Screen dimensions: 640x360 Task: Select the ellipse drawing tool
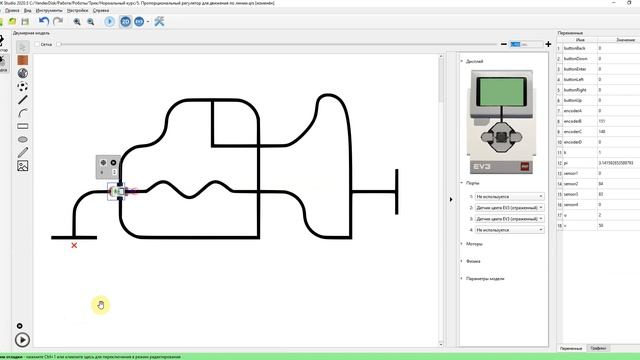pos(23,139)
